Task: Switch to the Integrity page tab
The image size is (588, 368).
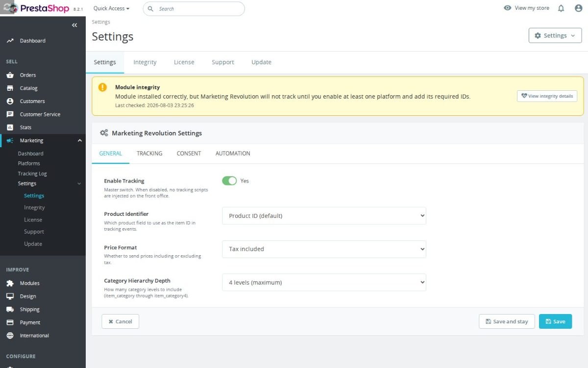Action: [x=145, y=62]
